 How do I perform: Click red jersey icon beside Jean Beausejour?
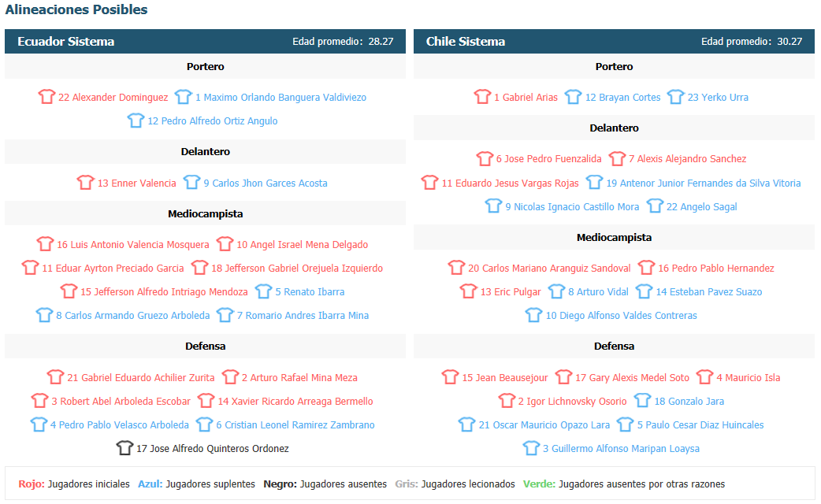point(450,377)
